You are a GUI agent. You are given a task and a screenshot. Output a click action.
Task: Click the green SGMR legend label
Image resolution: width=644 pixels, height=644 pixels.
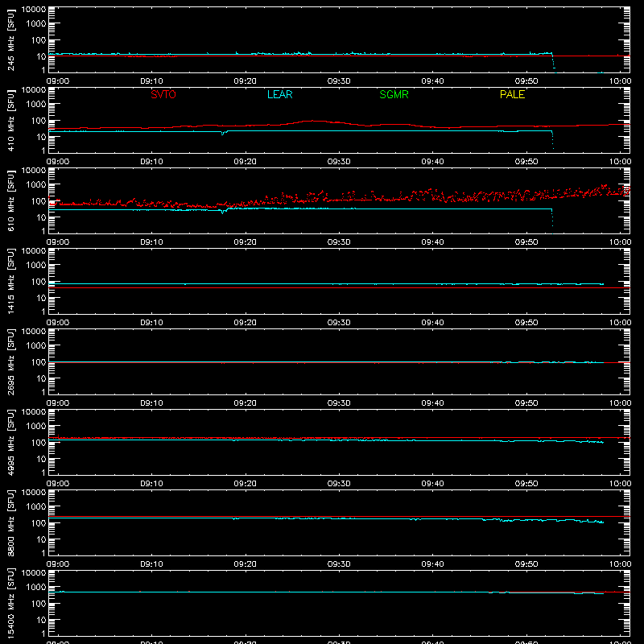coord(394,94)
